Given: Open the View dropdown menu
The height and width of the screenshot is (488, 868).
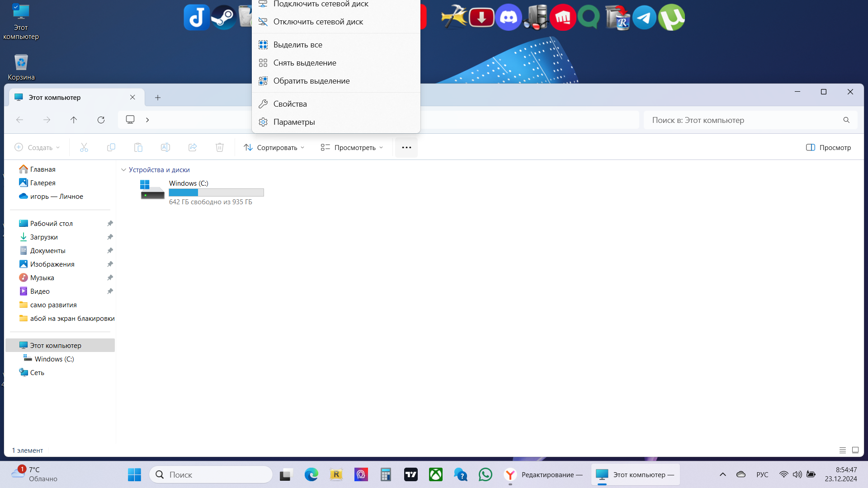Looking at the screenshot, I should coord(352,147).
